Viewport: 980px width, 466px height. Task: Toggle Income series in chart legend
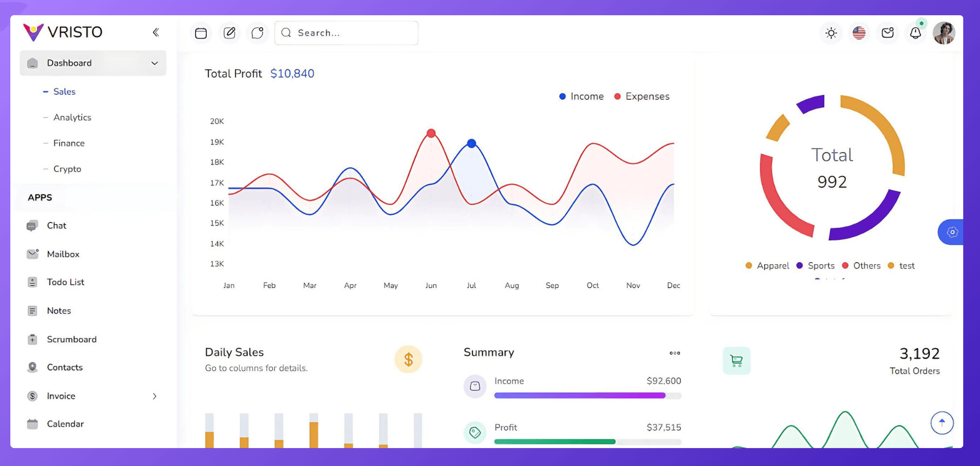[x=581, y=96]
